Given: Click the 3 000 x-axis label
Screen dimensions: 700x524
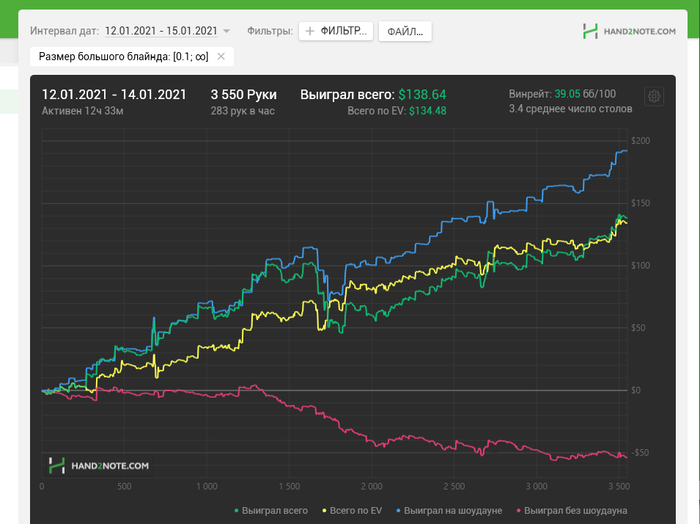Looking at the screenshot, I should coord(537,487).
